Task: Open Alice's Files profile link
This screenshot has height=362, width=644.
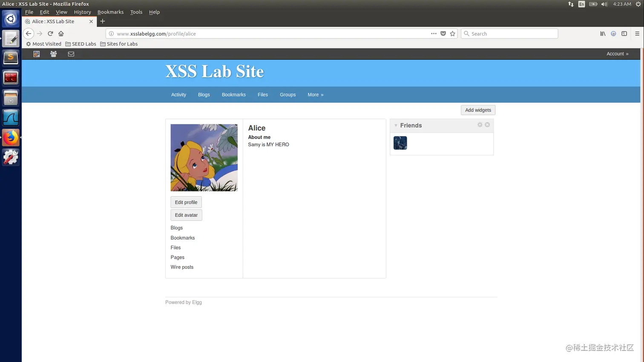Action: tap(175, 248)
